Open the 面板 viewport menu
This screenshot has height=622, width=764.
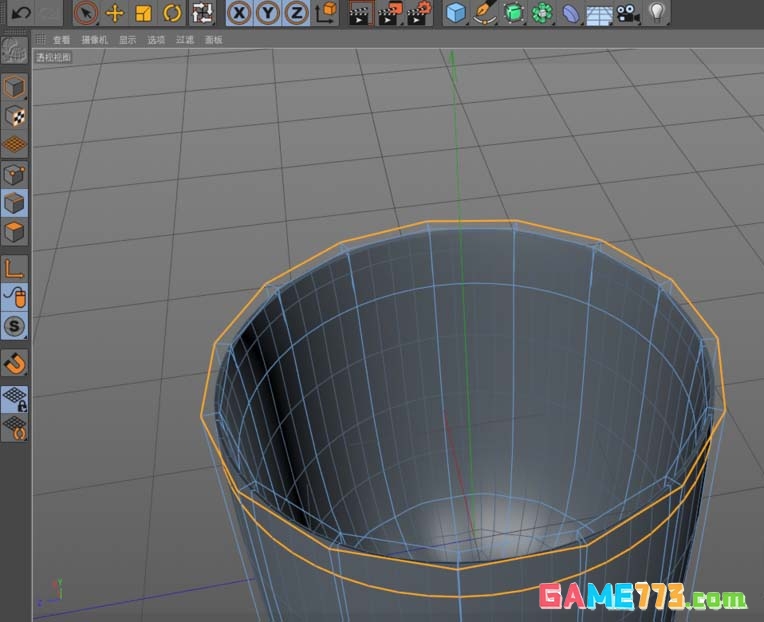(213, 40)
